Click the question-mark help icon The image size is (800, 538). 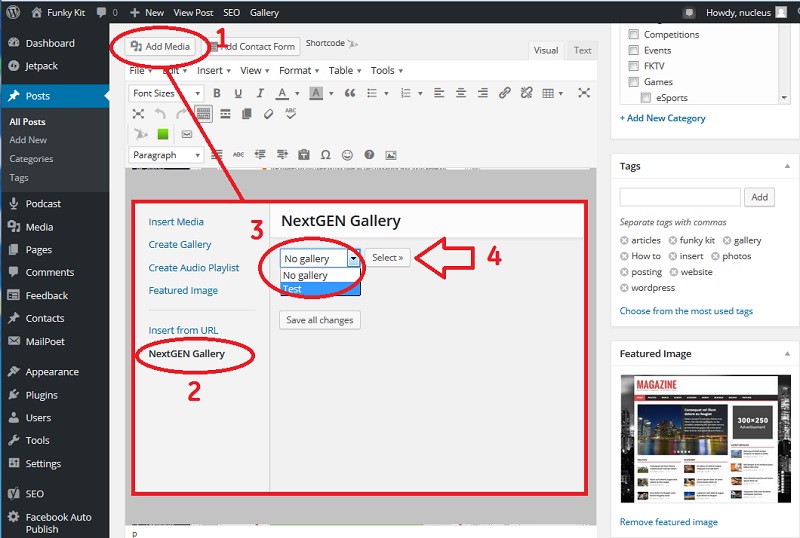coord(369,155)
